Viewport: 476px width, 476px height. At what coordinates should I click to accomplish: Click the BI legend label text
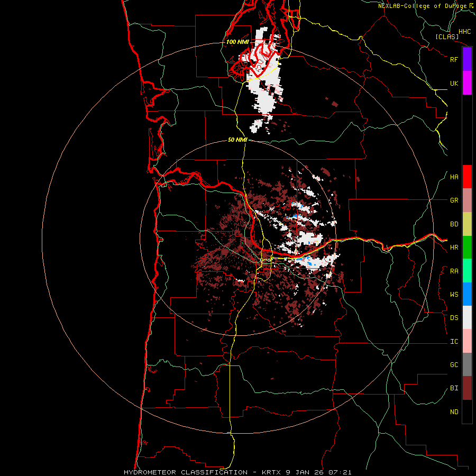(x=454, y=388)
